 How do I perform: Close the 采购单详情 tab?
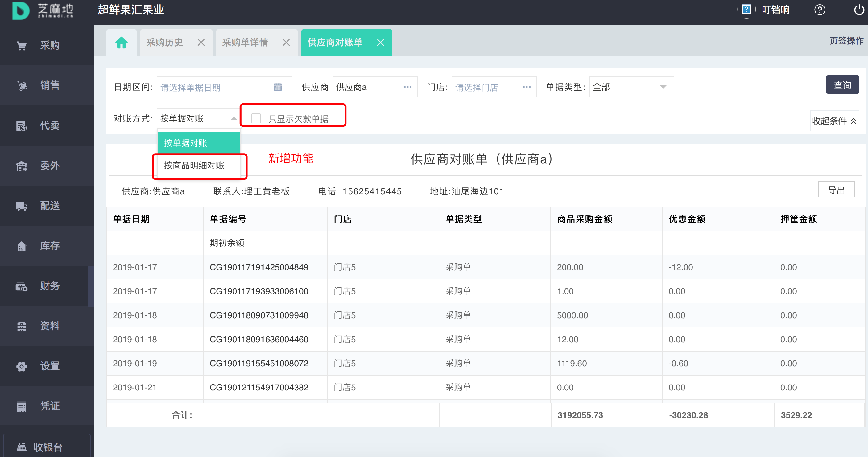click(286, 43)
